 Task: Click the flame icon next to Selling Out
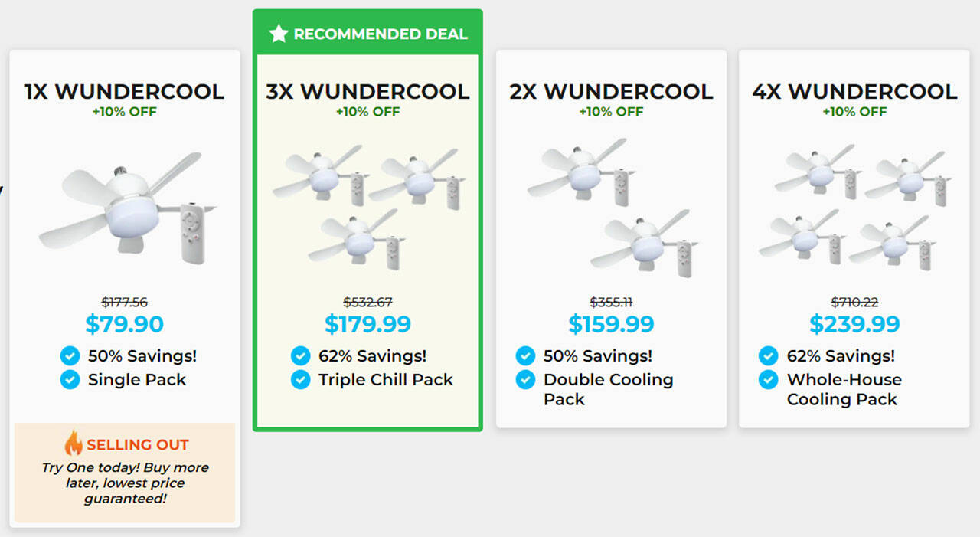(73, 443)
